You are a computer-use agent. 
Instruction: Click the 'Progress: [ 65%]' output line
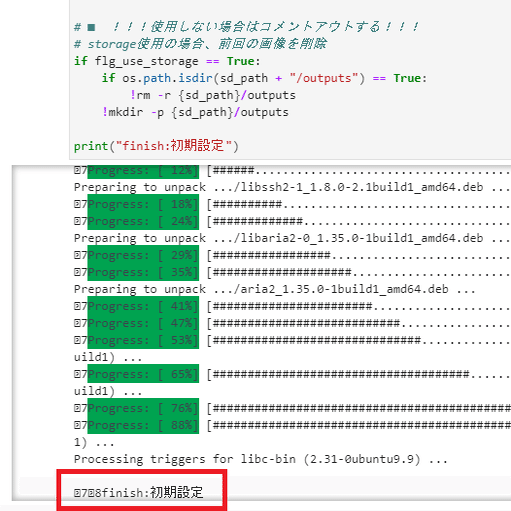click(292, 374)
